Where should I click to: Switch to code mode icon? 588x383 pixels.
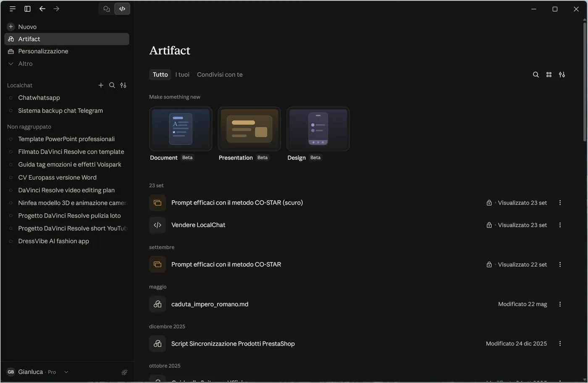click(122, 9)
